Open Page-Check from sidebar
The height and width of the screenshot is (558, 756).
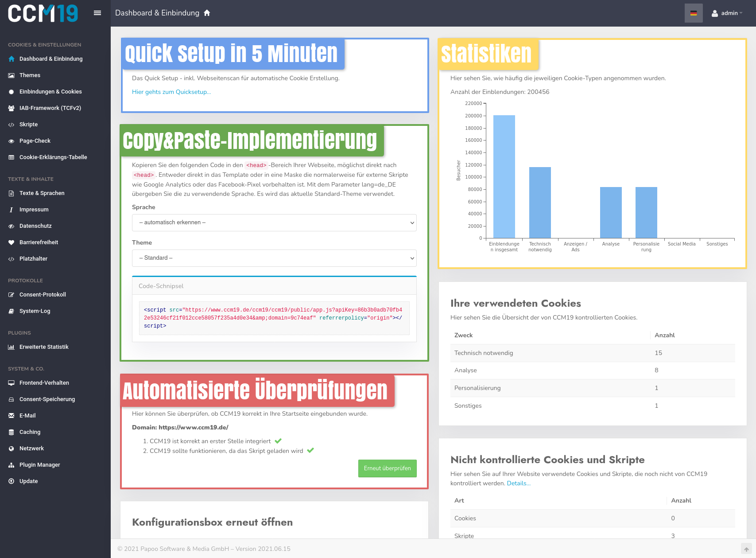[x=35, y=141]
